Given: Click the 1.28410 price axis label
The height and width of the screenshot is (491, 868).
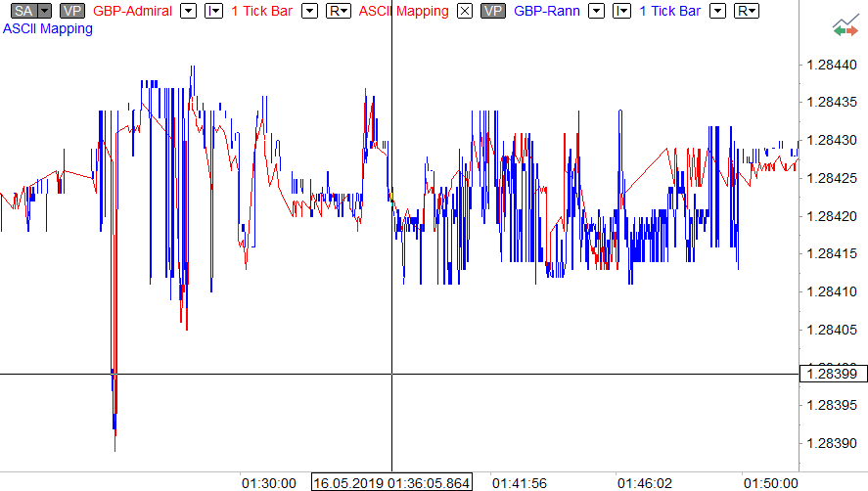Looking at the screenshot, I should coord(832,291).
